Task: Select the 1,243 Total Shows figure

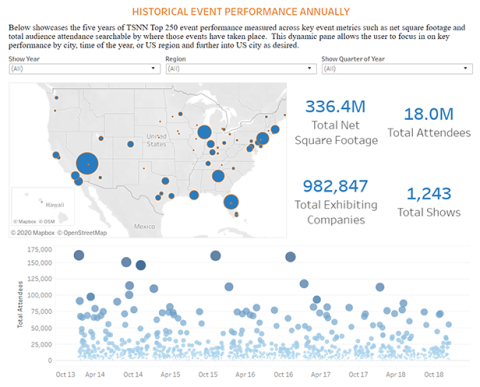Action: pos(429,194)
